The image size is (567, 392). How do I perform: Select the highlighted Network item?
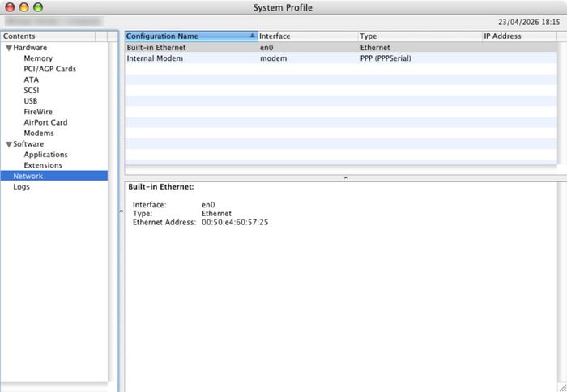(x=54, y=176)
